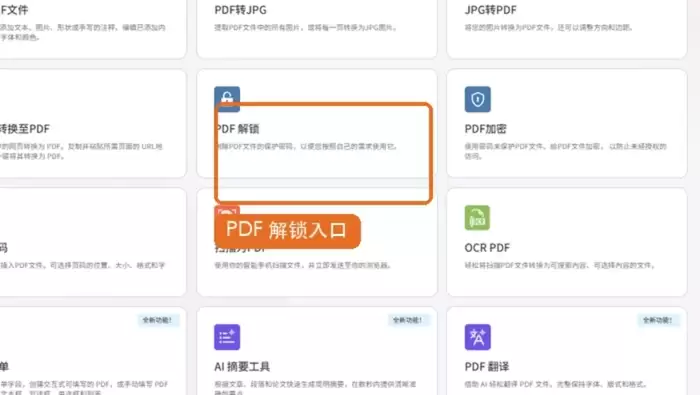Click the description under 转换至PDF
700x395 pixels.
click(81, 151)
